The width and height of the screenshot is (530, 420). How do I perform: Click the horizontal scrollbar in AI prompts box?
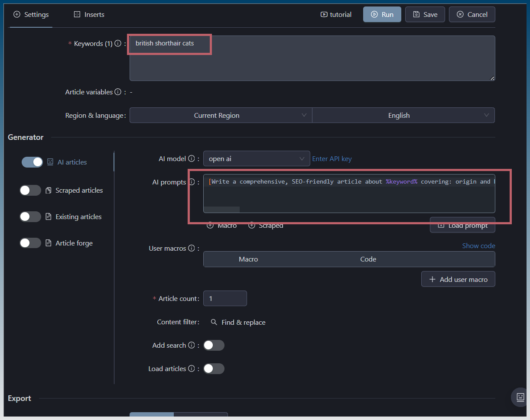221,210
